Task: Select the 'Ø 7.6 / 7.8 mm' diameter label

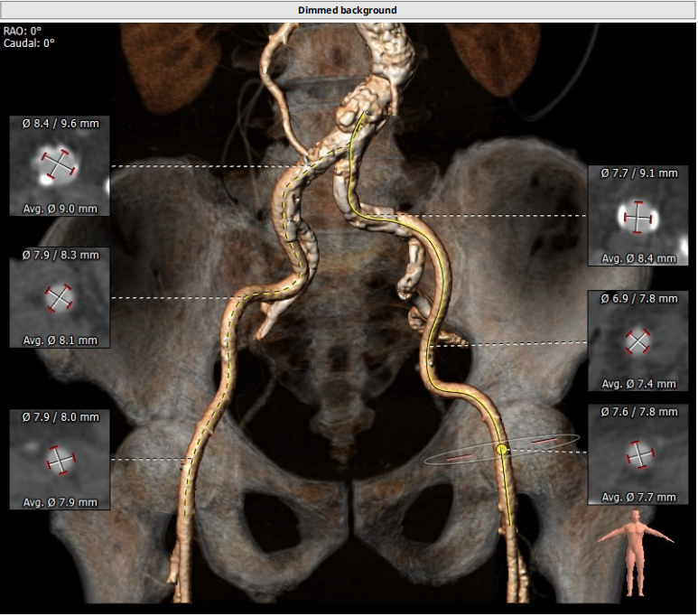Action: (x=638, y=412)
